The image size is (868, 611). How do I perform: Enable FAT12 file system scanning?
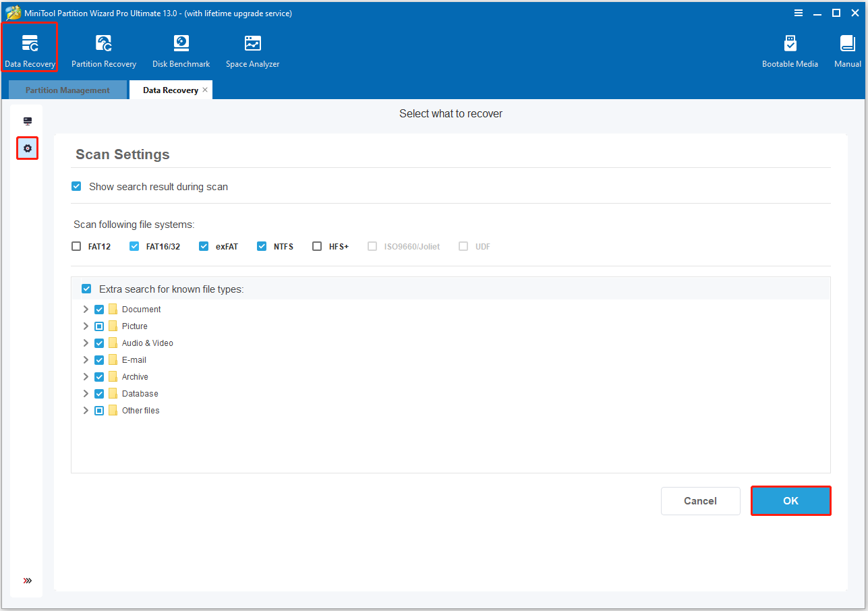pyautogui.click(x=76, y=246)
